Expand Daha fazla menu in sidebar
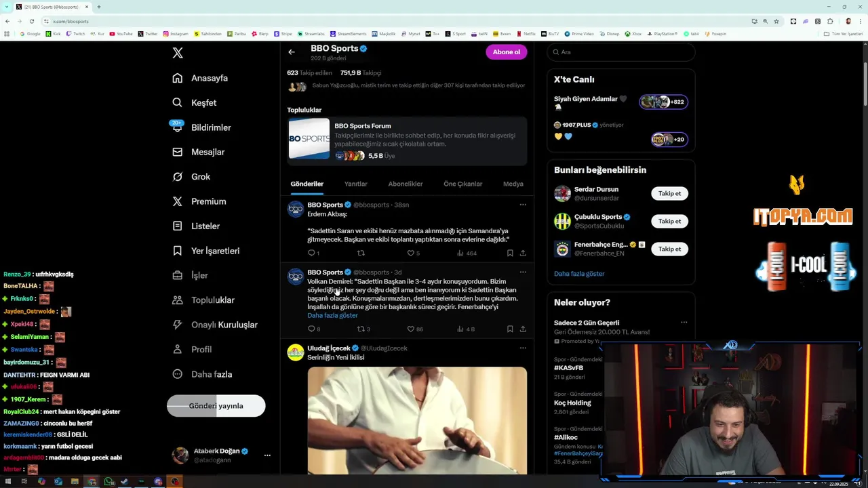 click(x=202, y=374)
